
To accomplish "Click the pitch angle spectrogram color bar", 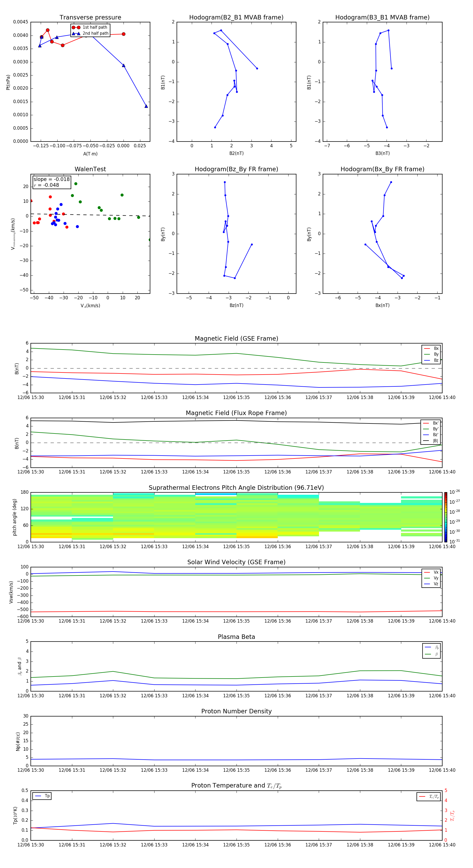I will (446, 517).
